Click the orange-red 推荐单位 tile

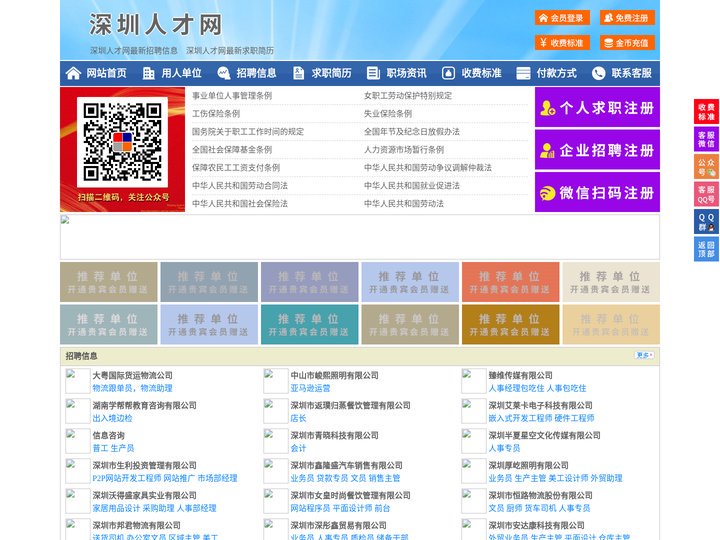tap(511, 282)
